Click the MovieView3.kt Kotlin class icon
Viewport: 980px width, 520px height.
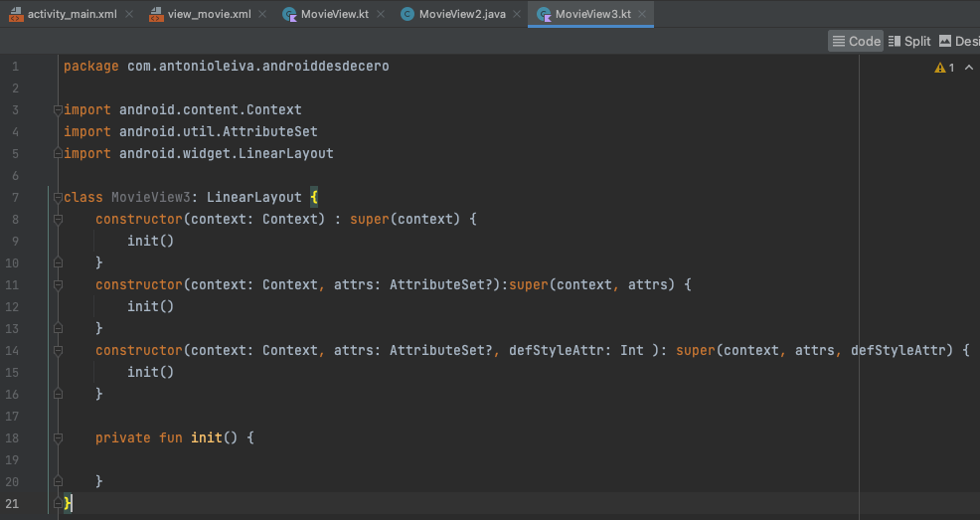(x=544, y=14)
